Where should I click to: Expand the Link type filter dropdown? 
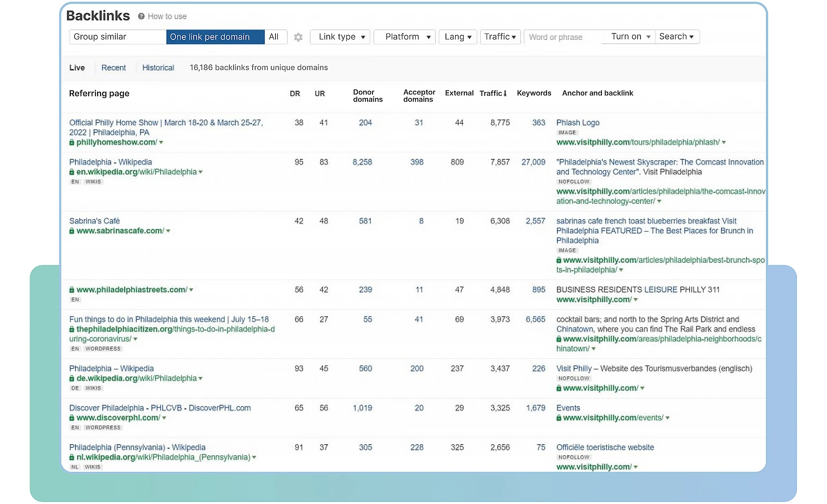[x=341, y=36]
